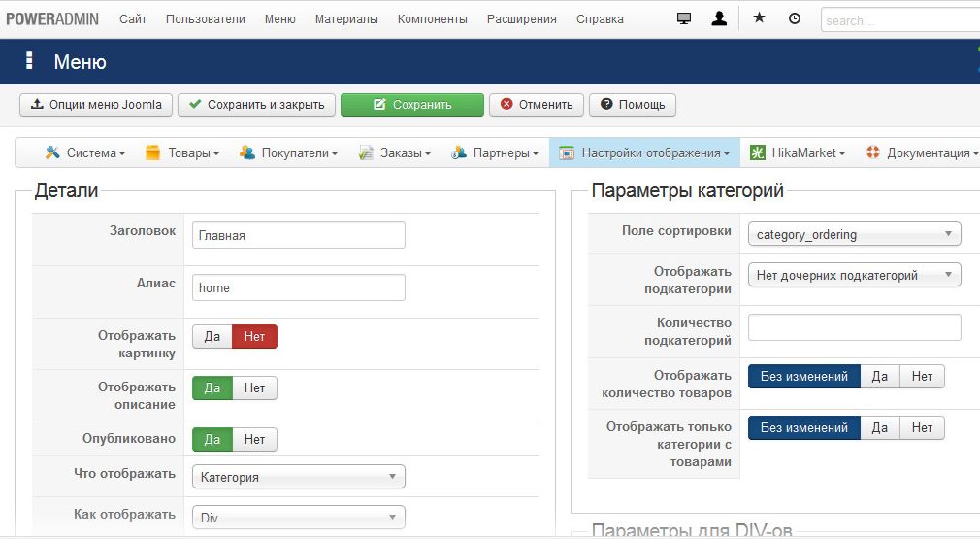Click the notepad icon of Заказы menu
This screenshot has width=980, height=539.
coord(366,152)
